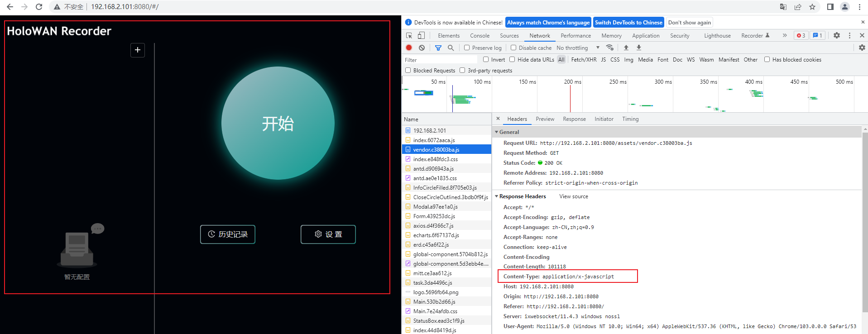Switch to the Elements tab
The height and width of the screenshot is (334, 868).
click(449, 35)
